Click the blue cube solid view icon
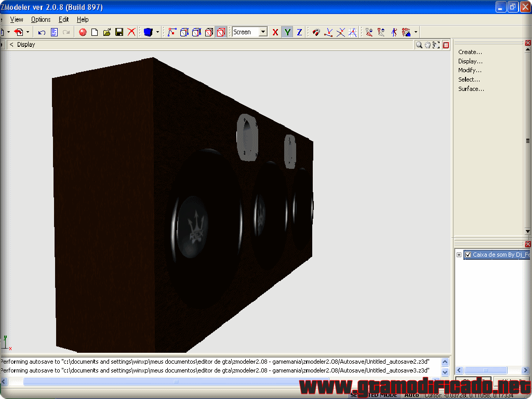This screenshot has width=532, height=399. pos(148,32)
